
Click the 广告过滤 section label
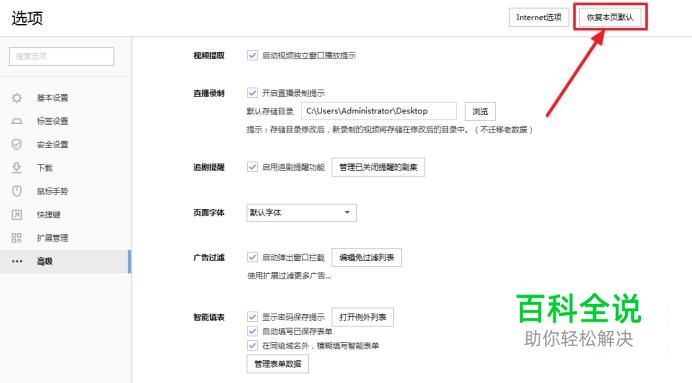point(209,257)
